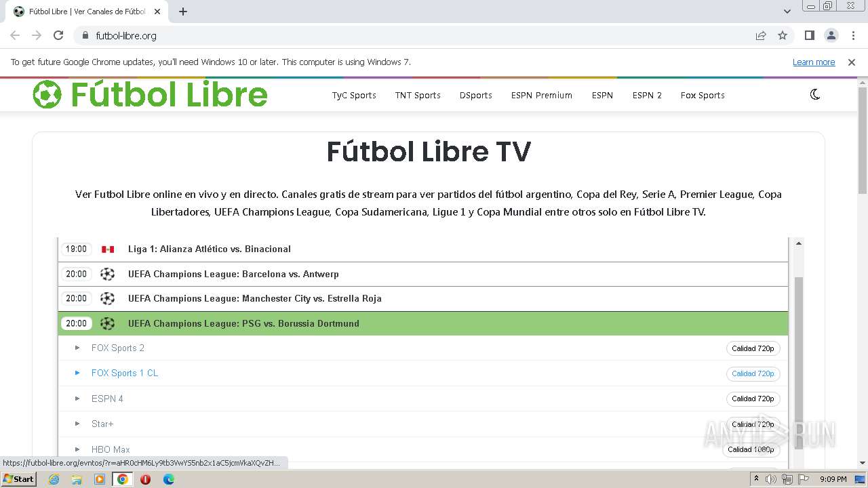Click the page vertical scrollbar thumb
This screenshot has height=488, width=868.
[863, 140]
